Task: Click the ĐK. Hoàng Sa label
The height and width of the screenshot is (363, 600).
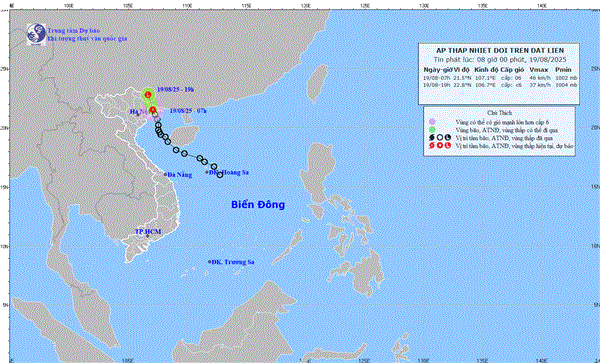Action: (230, 173)
